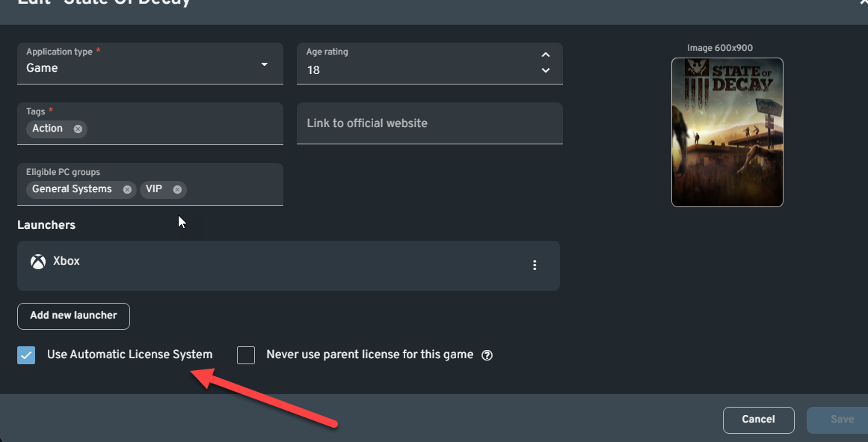Click inside the Eligible PC groups field

coord(150,185)
